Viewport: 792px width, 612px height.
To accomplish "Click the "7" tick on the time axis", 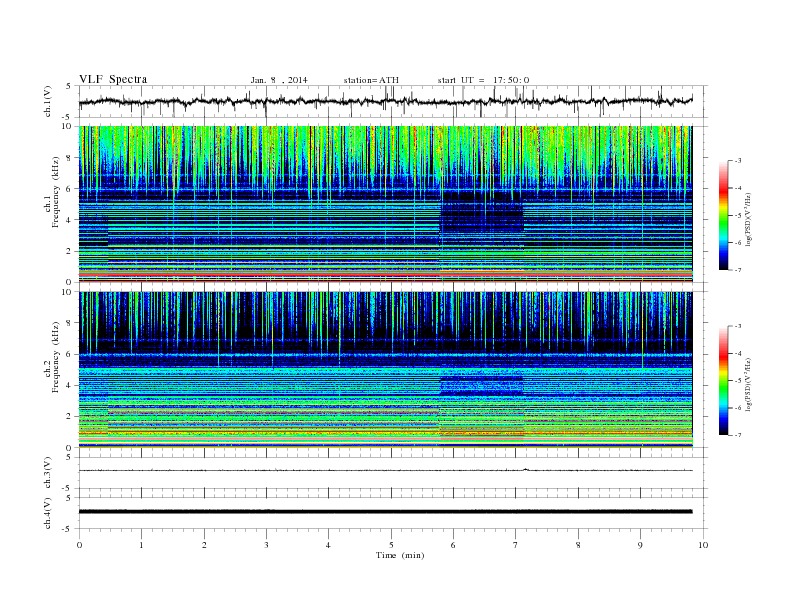I will (516, 545).
